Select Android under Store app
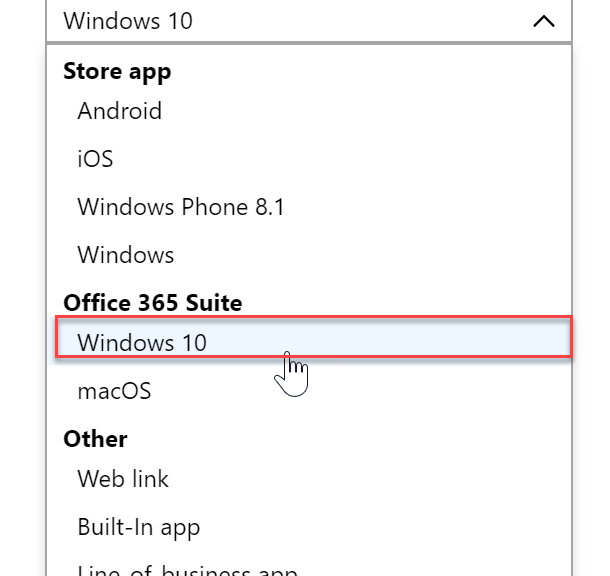The image size is (610, 576). click(309, 111)
